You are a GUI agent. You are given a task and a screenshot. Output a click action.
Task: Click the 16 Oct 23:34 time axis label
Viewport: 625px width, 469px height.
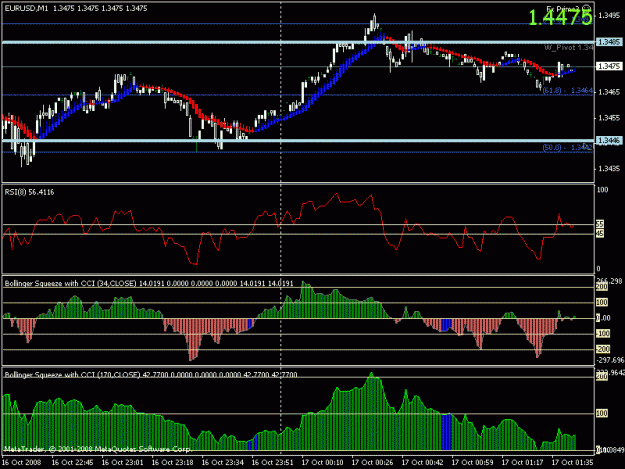(222, 463)
